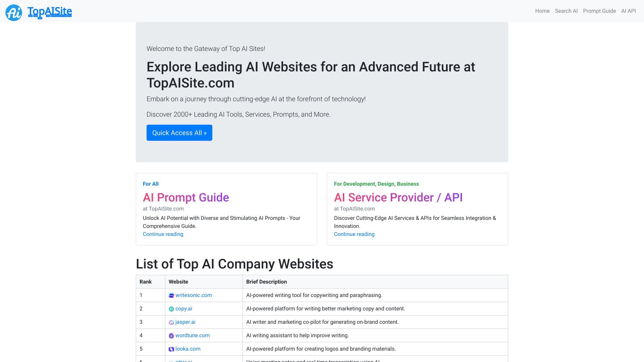Open the writesonic.com website link
The width and height of the screenshot is (644, 362).
click(x=194, y=295)
